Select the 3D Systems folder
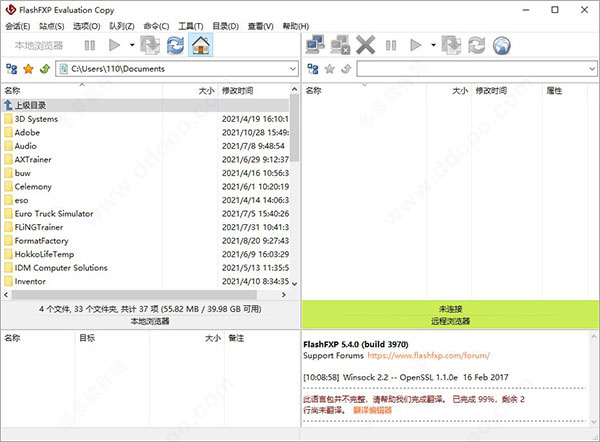600x442 pixels. pos(36,119)
